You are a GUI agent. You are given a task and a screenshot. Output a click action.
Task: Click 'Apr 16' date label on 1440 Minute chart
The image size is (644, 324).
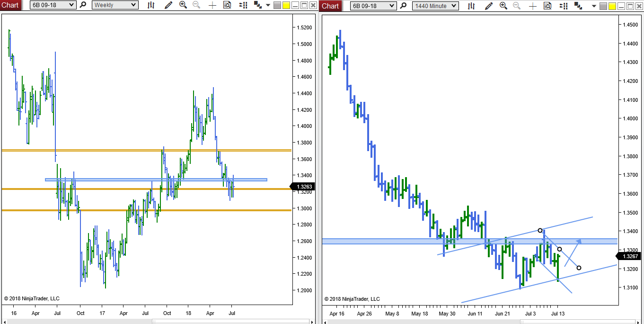pyautogui.click(x=337, y=313)
